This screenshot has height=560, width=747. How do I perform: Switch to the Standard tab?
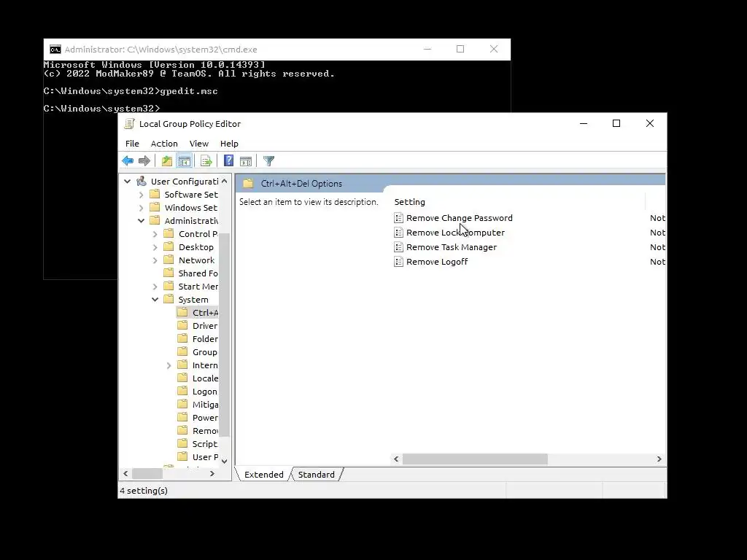tap(317, 474)
